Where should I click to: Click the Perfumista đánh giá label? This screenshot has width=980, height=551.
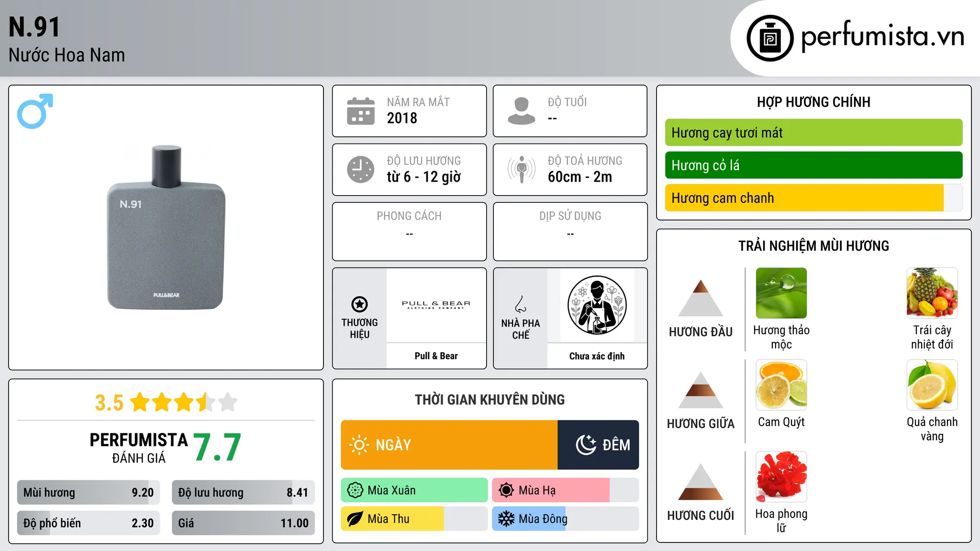coord(139,448)
